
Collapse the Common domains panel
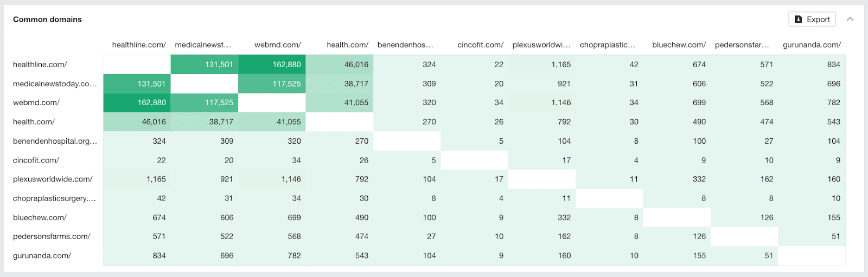pyautogui.click(x=850, y=19)
